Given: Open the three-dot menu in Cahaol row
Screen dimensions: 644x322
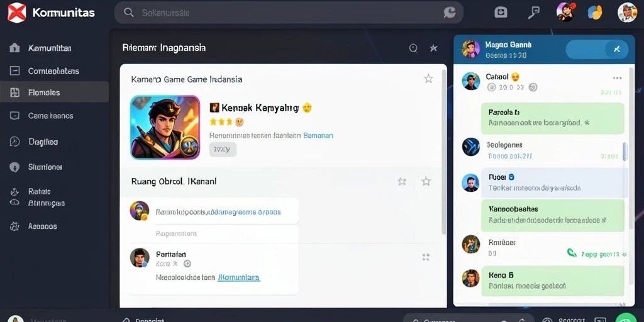Looking at the screenshot, I should click(617, 77).
